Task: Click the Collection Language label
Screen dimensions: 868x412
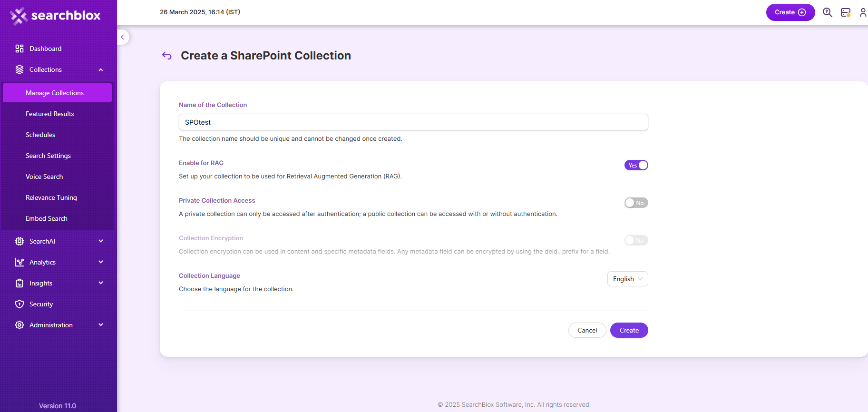Action: tap(209, 275)
